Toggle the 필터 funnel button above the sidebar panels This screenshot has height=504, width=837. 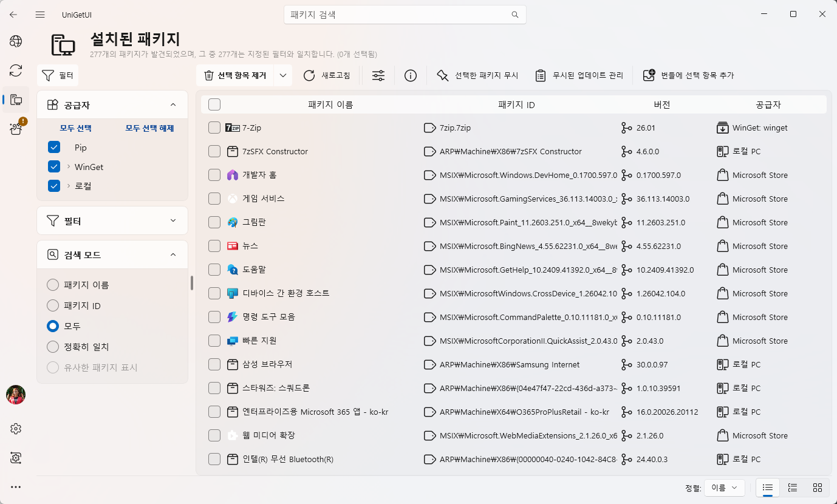click(x=58, y=75)
